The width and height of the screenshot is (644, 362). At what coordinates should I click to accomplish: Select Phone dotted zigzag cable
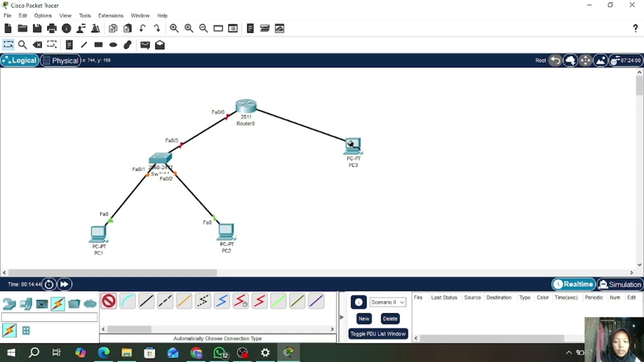pos(203,302)
